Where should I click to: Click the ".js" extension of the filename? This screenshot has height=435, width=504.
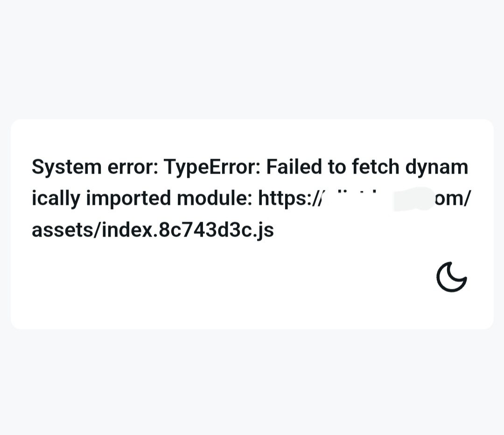click(264, 231)
